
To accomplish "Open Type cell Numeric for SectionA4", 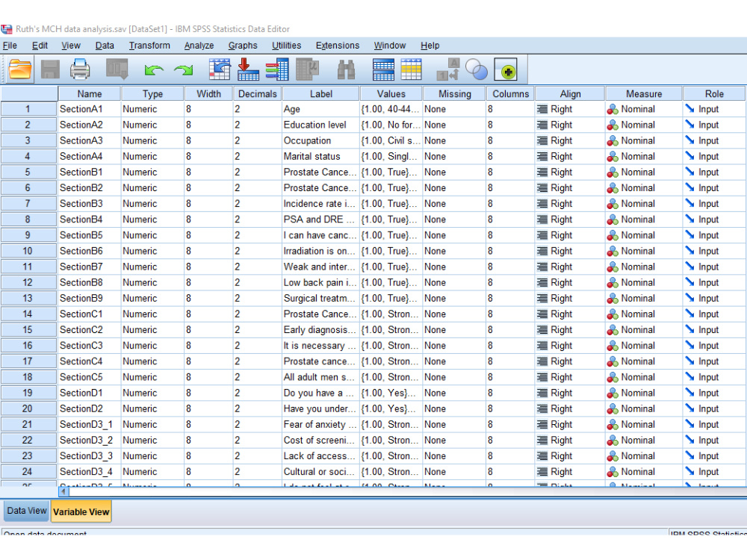I will tap(152, 156).
